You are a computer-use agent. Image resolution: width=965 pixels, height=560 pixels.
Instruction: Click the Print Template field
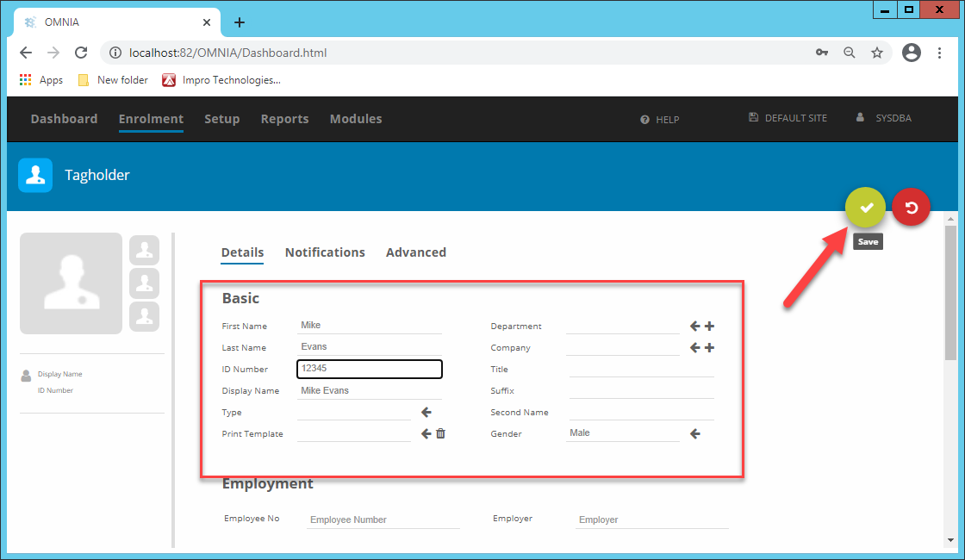click(354, 434)
